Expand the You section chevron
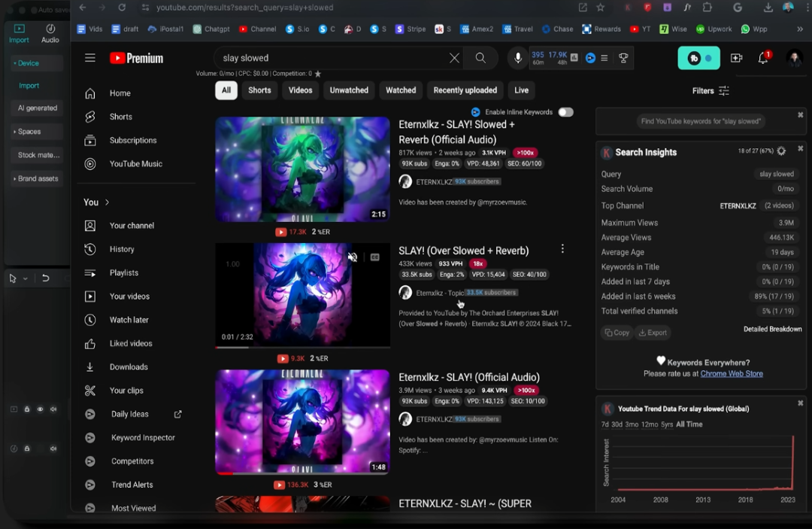 tap(108, 202)
